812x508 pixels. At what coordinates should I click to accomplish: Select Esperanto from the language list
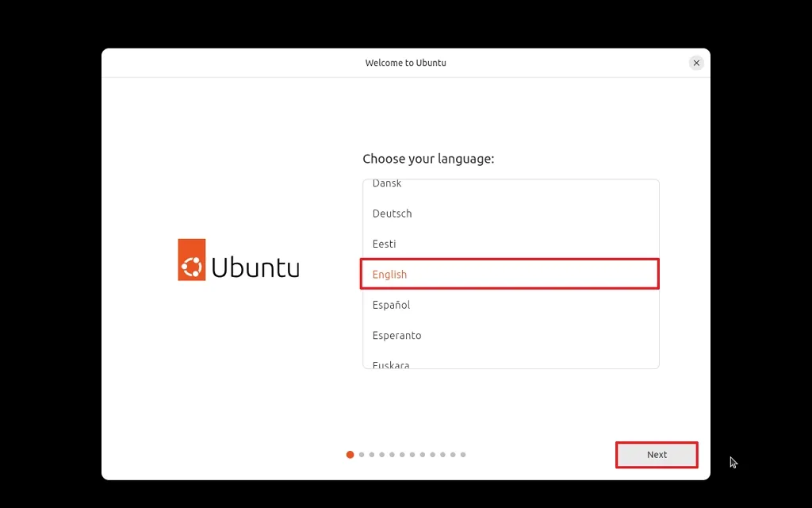[x=396, y=335]
